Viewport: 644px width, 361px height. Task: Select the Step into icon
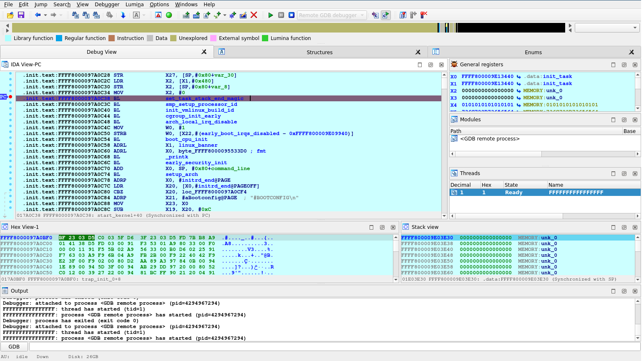(375, 15)
